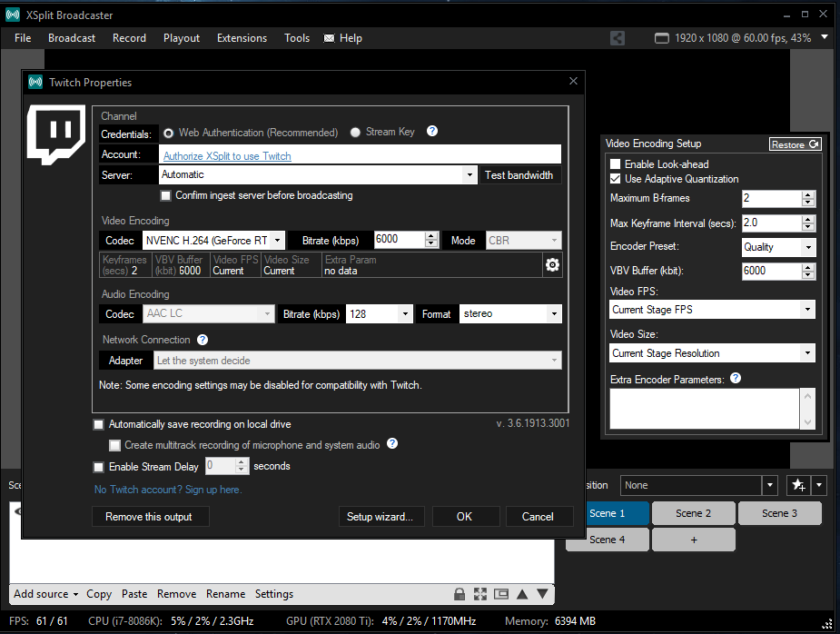The height and width of the screenshot is (634, 840).
Task: Click the Test bandwidth button
Action: [x=519, y=174]
